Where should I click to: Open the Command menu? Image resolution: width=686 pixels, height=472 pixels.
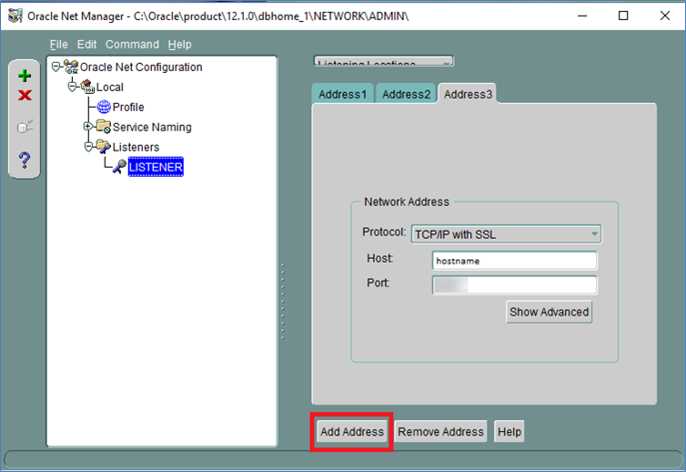pos(132,44)
